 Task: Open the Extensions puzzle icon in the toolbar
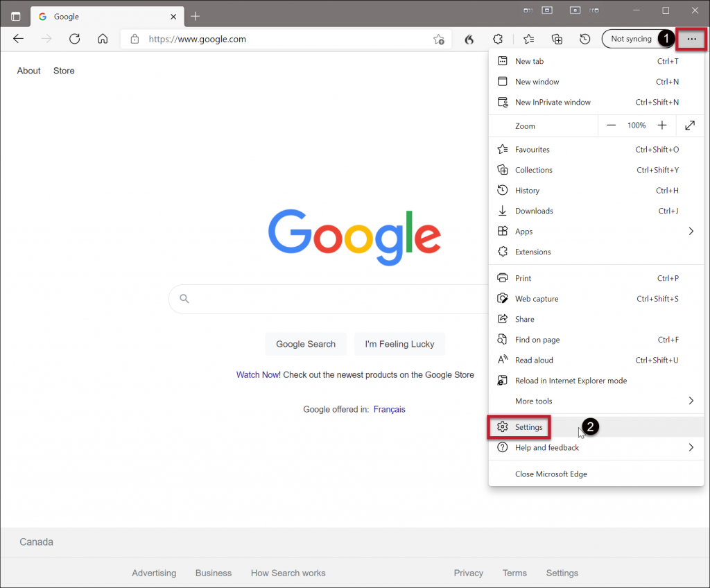[x=498, y=40]
